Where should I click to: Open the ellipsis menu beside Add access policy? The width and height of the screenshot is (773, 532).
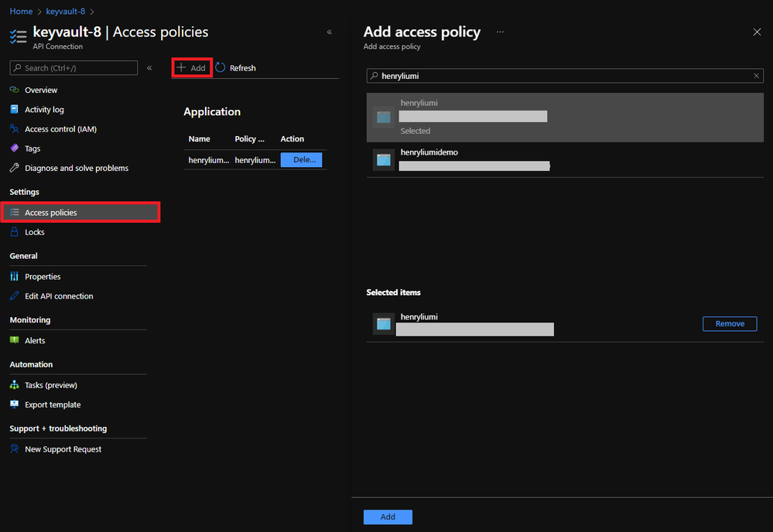[501, 32]
